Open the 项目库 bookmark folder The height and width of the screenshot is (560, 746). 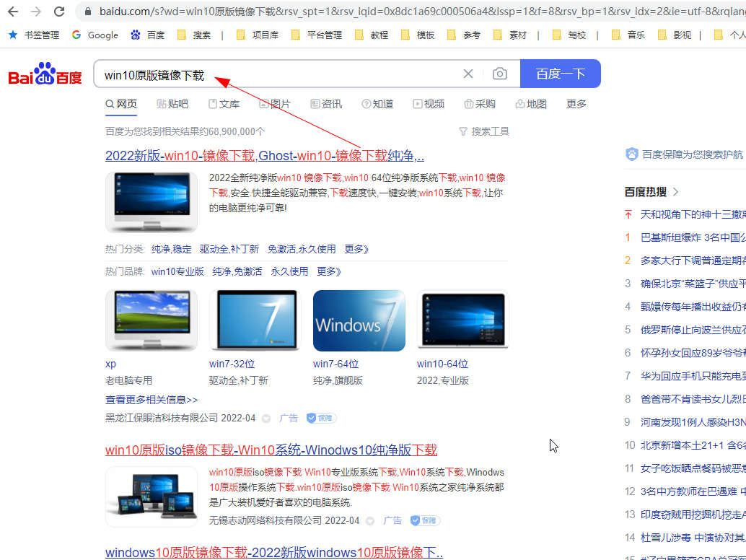(x=258, y=35)
